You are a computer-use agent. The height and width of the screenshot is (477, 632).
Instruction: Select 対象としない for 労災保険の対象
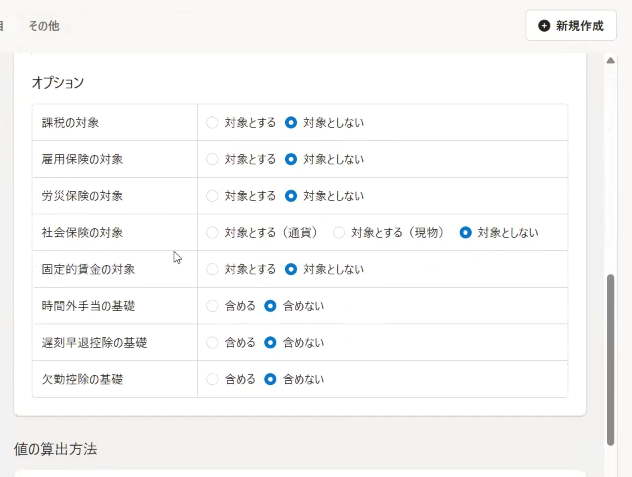tap(291, 196)
